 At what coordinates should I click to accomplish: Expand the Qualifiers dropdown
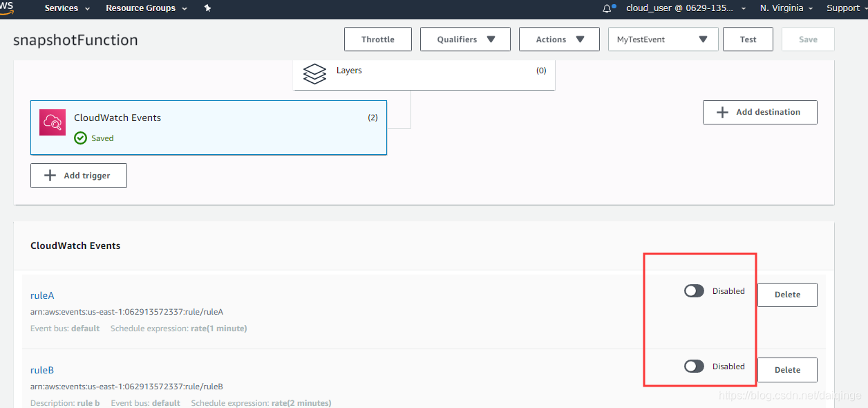click(465, 39)
